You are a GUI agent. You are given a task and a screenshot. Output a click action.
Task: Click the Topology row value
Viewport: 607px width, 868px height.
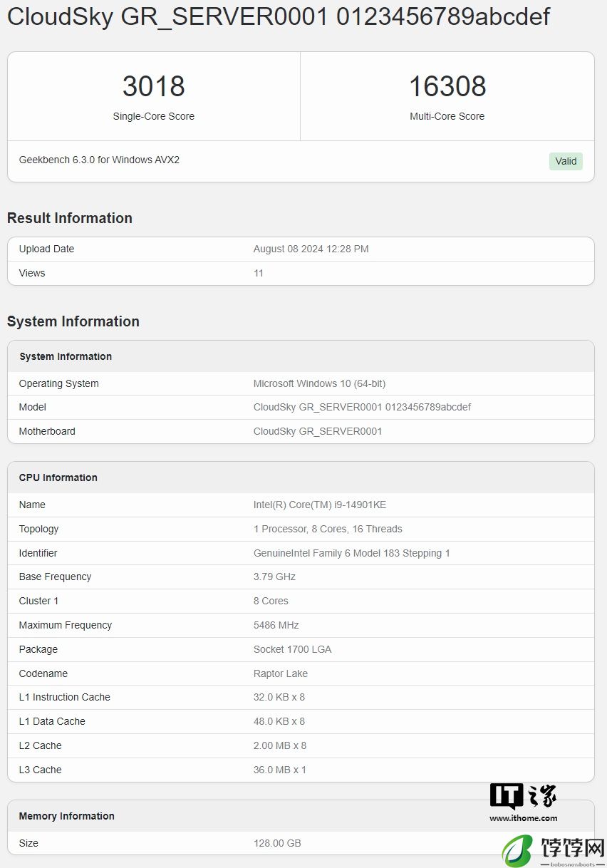click(x=328, y=529)
